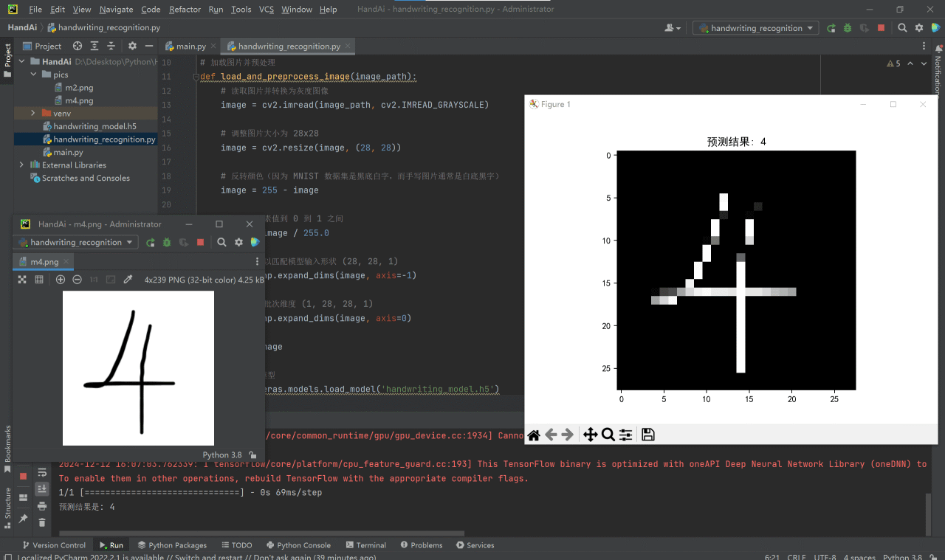Collapse the pics folder in the project tree

33,75
